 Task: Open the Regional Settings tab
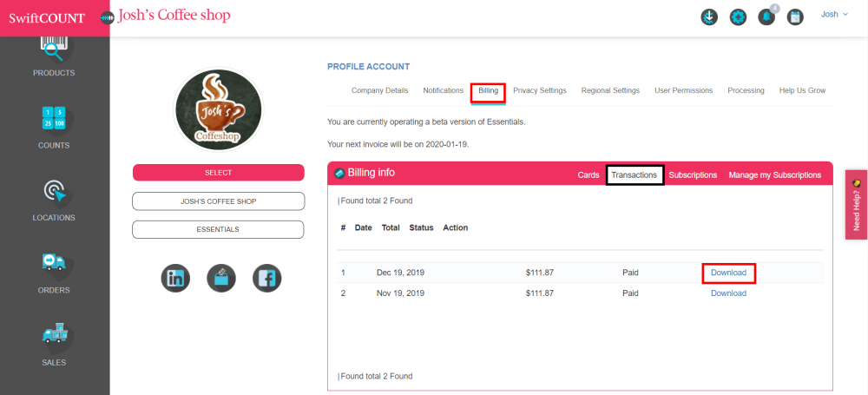(610, 90)
